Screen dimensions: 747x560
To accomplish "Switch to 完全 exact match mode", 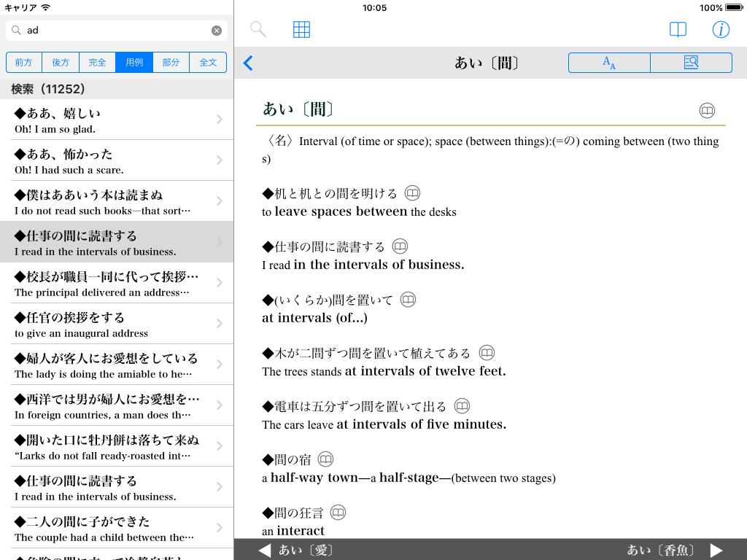I will [x=98, y=63].
